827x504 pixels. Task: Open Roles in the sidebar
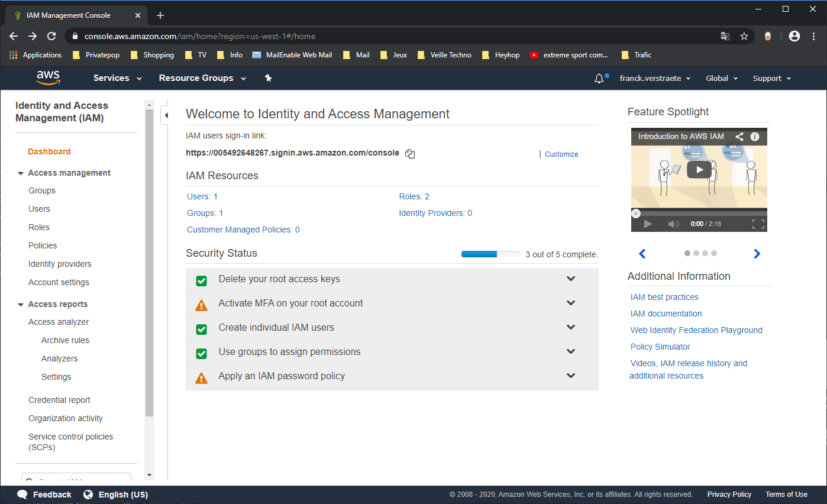pyautogui.click(x=39, y=227)
